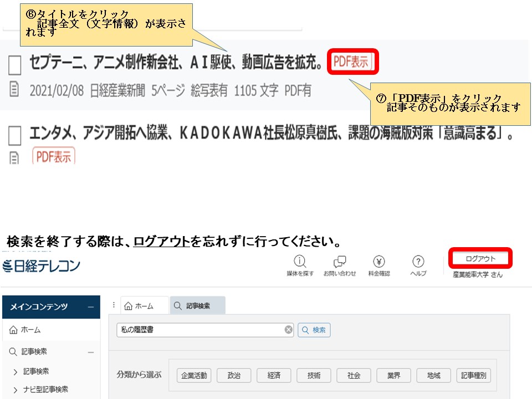Collapse the メインコンテンツ panel

90,307
